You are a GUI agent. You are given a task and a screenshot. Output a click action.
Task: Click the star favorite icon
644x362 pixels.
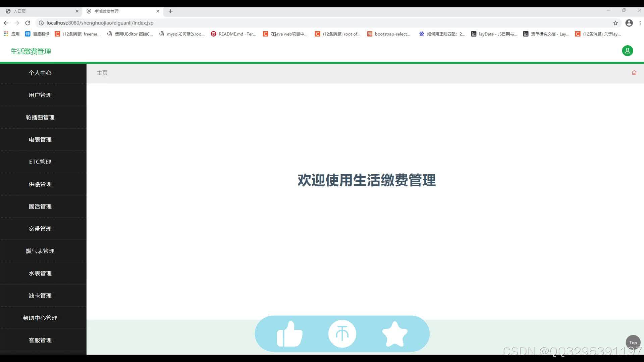(x=395, y=334)
